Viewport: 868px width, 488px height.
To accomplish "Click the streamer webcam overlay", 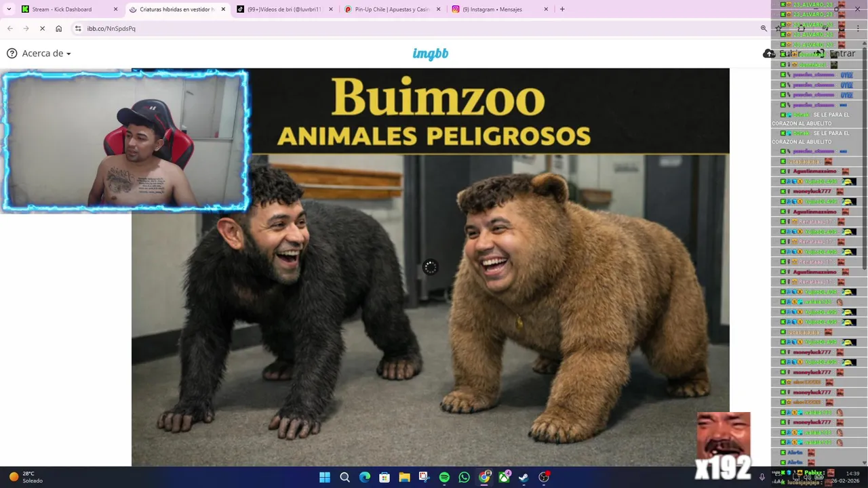I will 125,141.
